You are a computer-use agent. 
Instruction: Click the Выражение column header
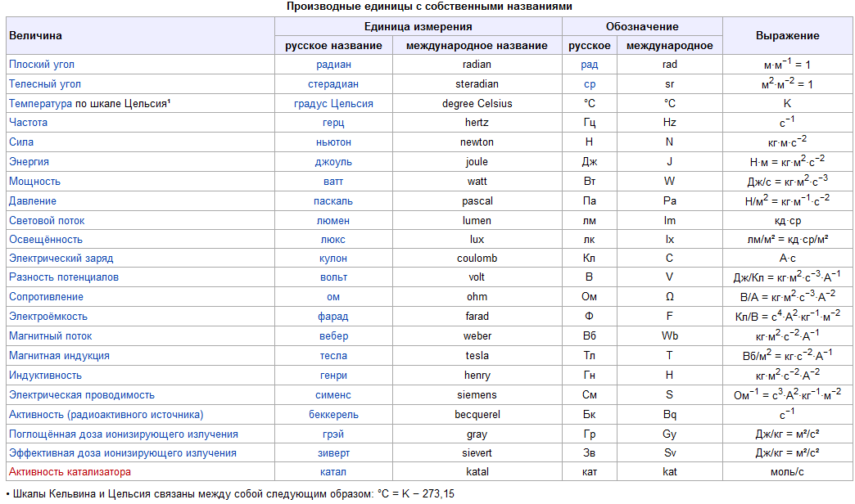click(787, 36)
